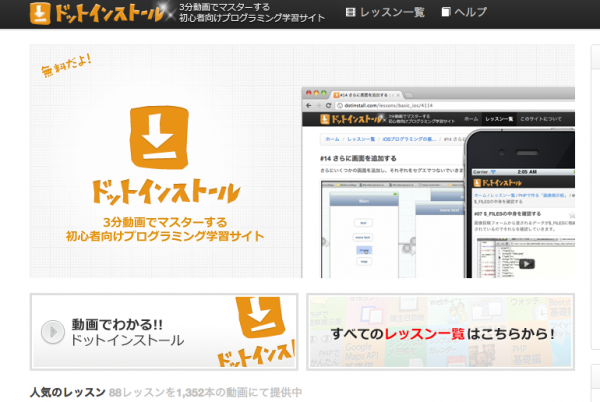Click the large orange download logo in hero
The width and height of the screenshot is (600, 402).
(x=159, y=137)
